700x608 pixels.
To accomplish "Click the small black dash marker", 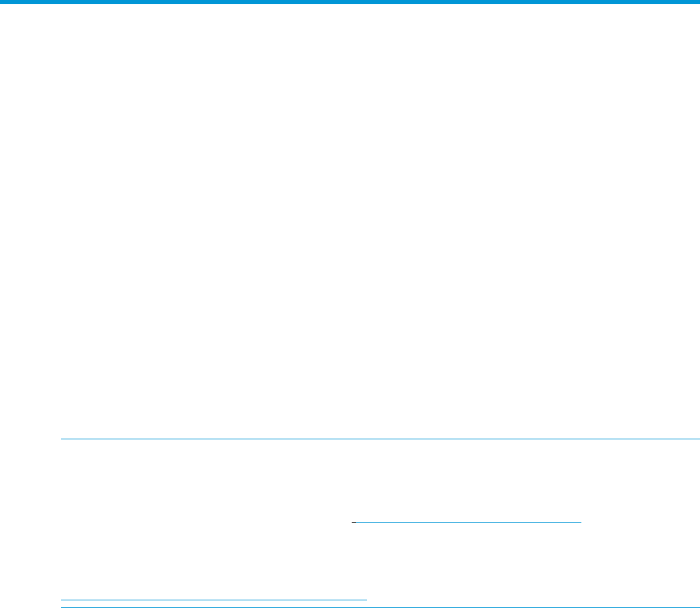I will click(354, 522).
